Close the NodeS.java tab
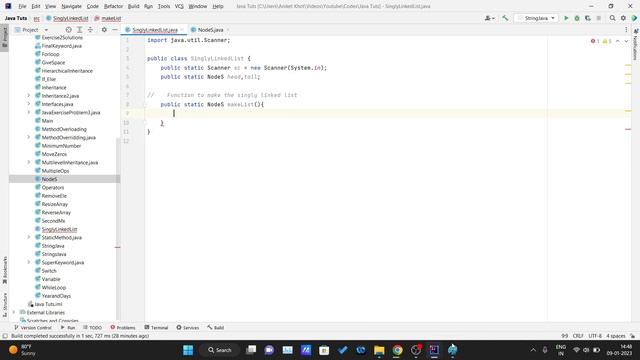The height and width of the screenshot is (360, 640). click(x=228, y=30)
